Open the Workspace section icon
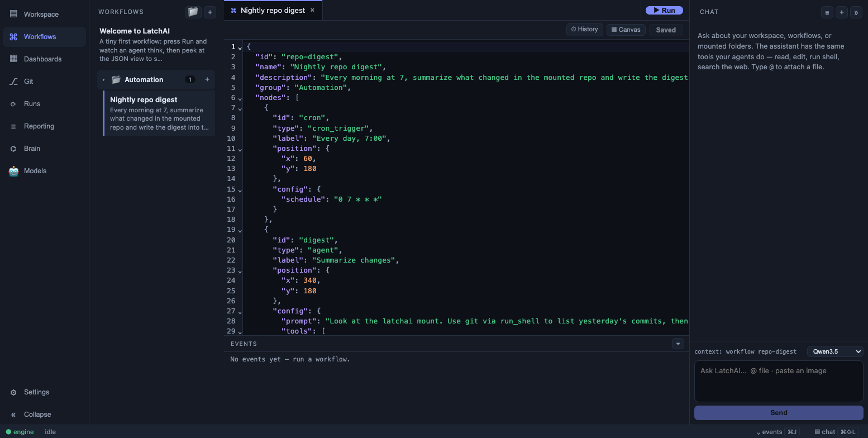 [x=13, y=14]
